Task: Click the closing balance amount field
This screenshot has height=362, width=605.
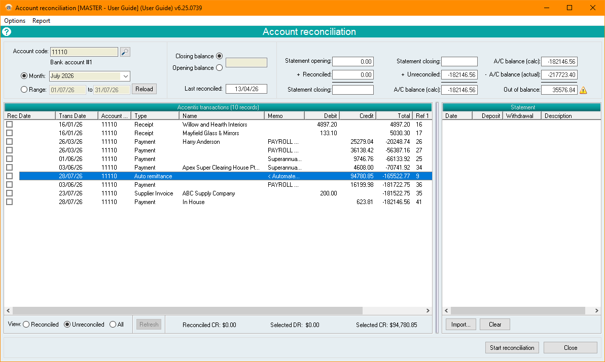Action: pos(247,62)
